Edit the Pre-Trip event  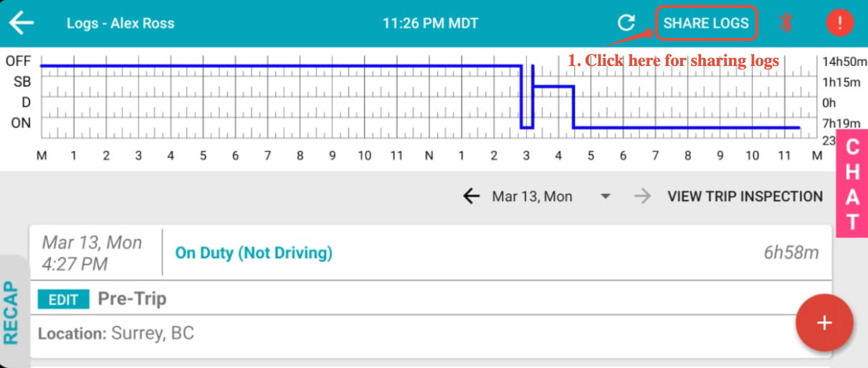tap(63, 299)
